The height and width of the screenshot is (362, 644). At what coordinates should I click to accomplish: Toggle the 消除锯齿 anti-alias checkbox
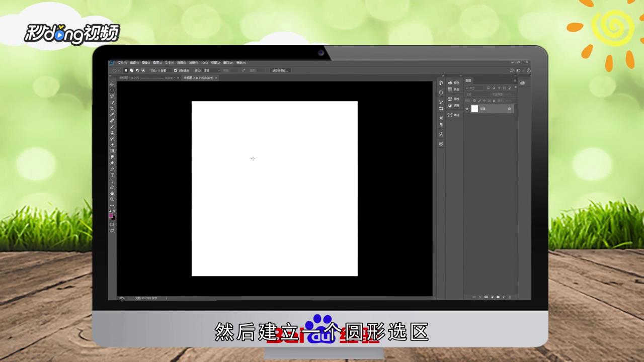[175, 70]
